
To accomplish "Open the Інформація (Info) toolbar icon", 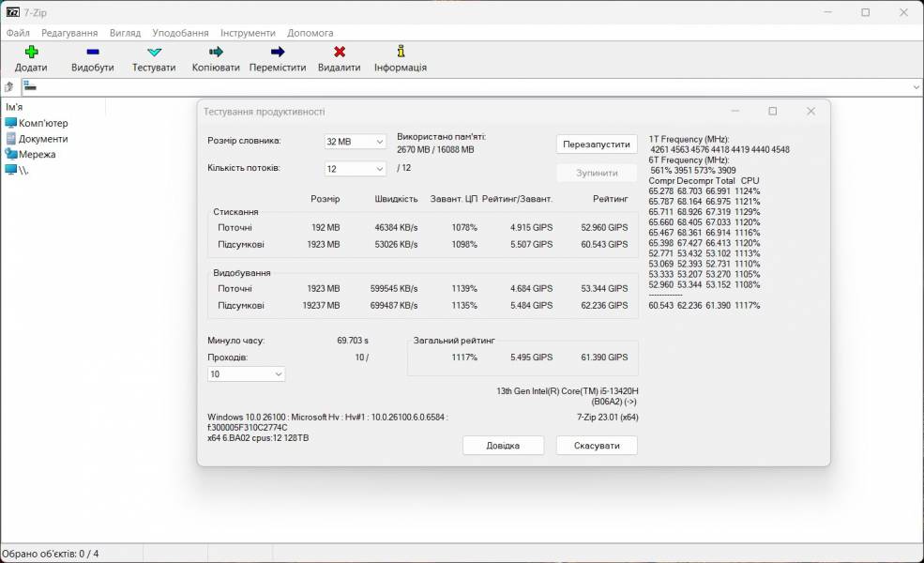I will click(401, 56).
